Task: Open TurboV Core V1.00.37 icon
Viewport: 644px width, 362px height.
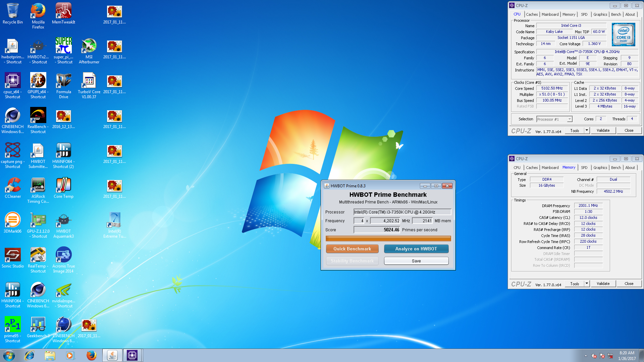Action: [89, 86]
